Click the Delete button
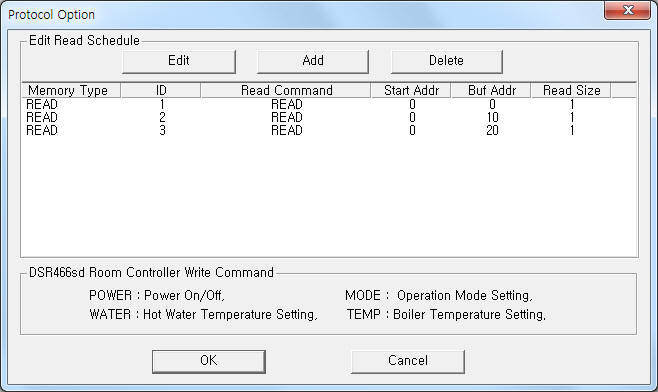658x392 pixels. 446,61
